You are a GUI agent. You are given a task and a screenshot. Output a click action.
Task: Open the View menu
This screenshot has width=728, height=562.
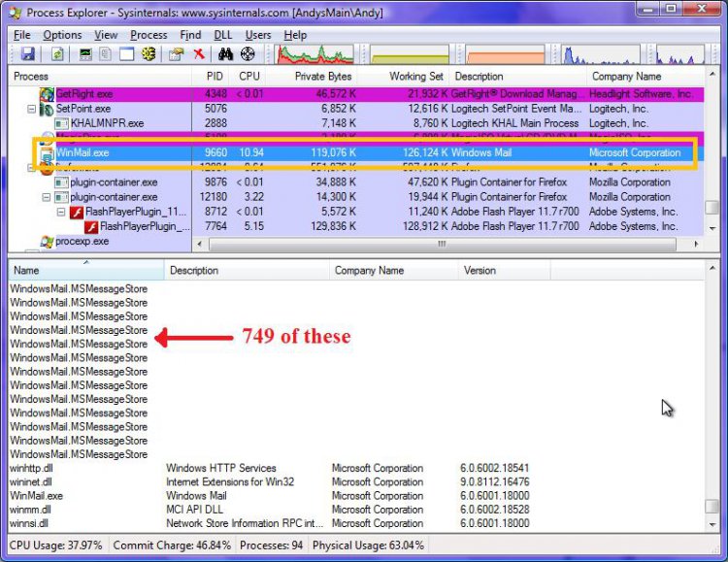106,35
